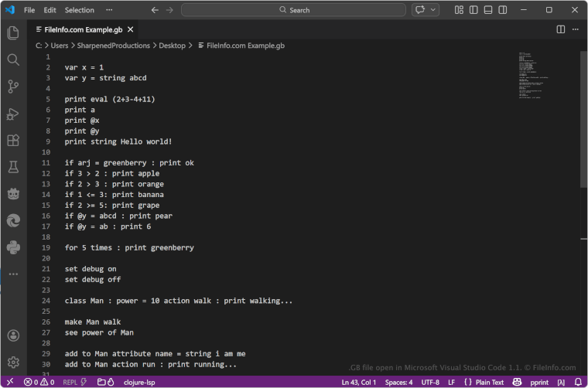Open Source Control view
Viewport: 588px width, 388px height.
(13, 87)
